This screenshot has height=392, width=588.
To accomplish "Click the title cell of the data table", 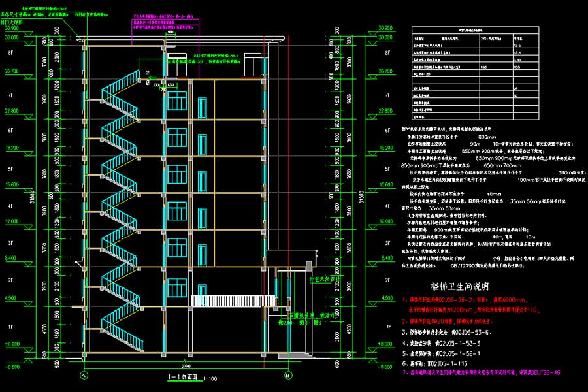I will tap(475, 31).
